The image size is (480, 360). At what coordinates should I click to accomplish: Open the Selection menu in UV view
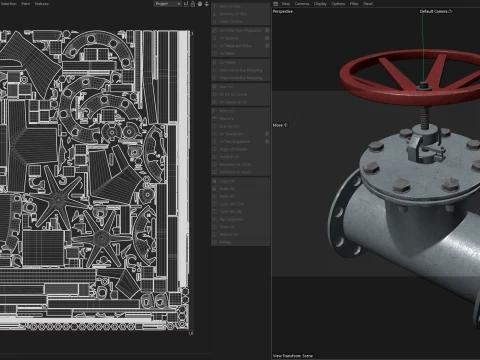click(9, 4)
